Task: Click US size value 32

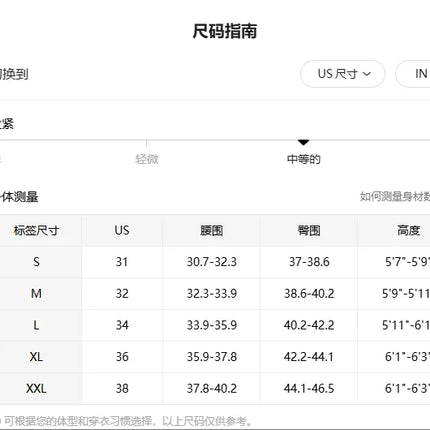Action: point(122,293)
